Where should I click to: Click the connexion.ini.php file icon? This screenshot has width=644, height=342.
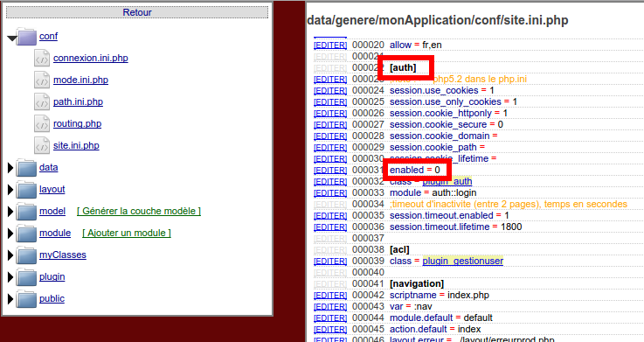tap(42, 58)
